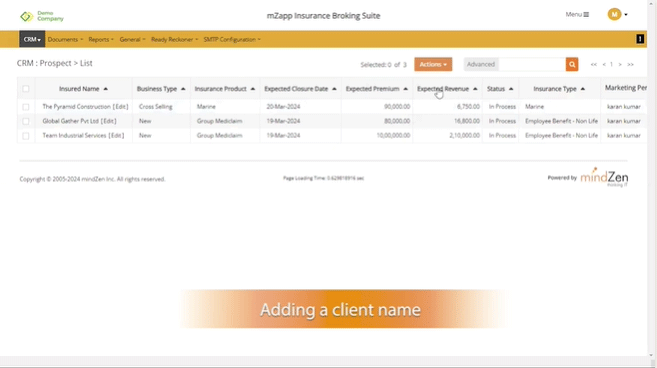
Task: Open the Reports dropdown menu
Action: 101,39
